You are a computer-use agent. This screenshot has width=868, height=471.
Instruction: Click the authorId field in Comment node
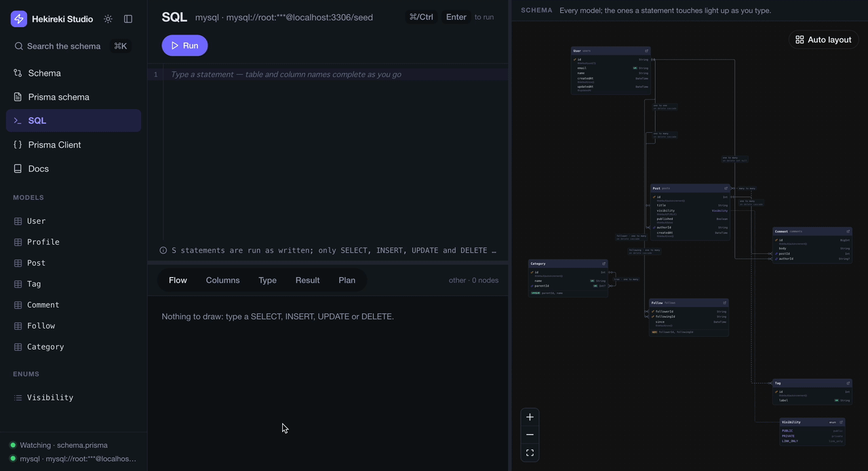(812, 259)
